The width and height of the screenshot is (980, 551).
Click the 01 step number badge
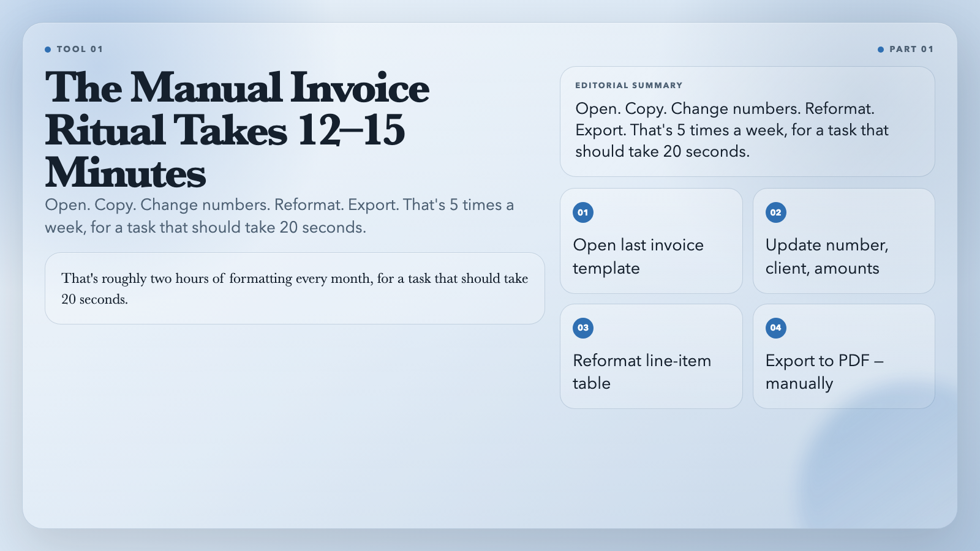tap(583, 212)
